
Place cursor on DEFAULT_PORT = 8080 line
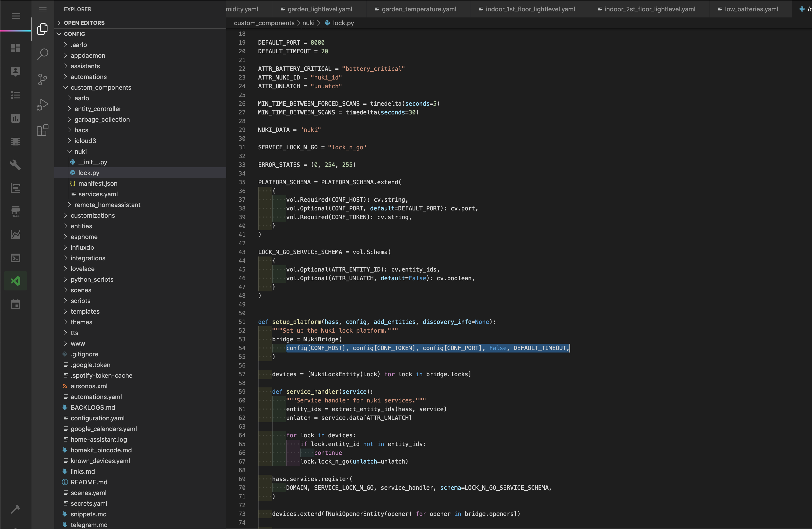tap(291, 43)
